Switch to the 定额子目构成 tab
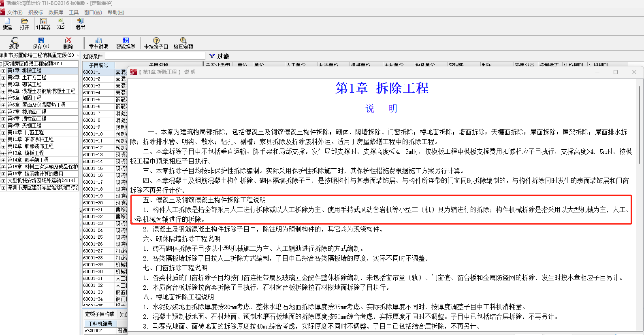Image resolution: width=644 pixels, height=335 pixels. (100, 314)
